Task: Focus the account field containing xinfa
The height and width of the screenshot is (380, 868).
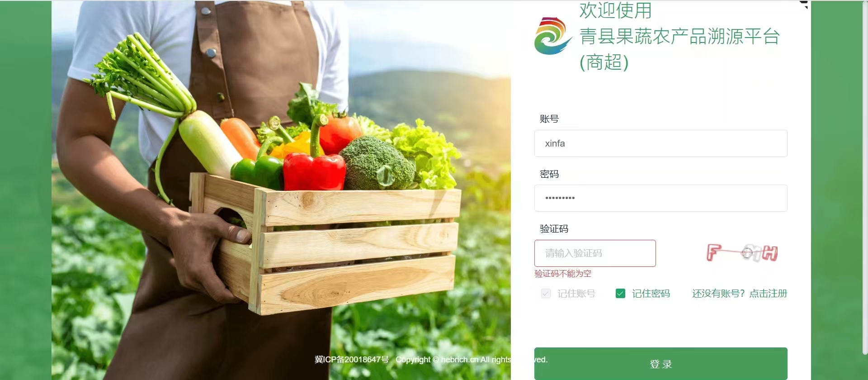Action: [x=660, y=143]
